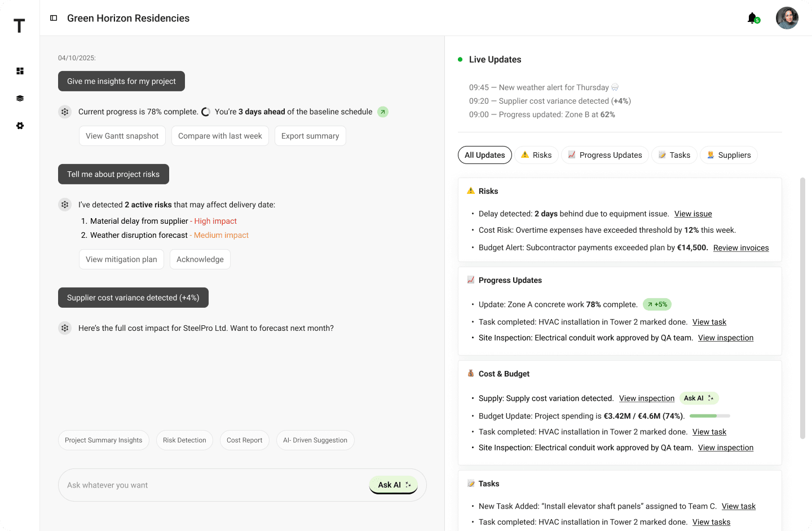This screenshot has width=812, height=531.
Task: Open the Review invoices link
Action: pos(740,247)
